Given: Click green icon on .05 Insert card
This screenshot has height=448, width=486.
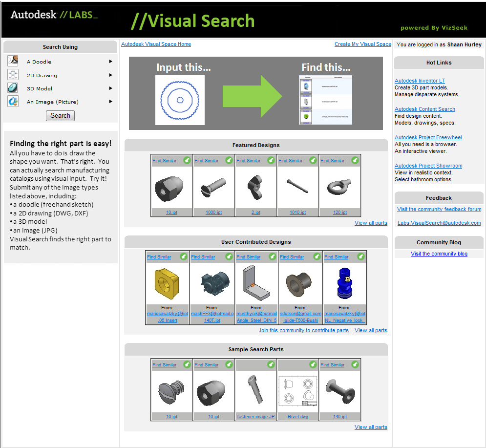Looking at the screenshot, I should (184, 256).
